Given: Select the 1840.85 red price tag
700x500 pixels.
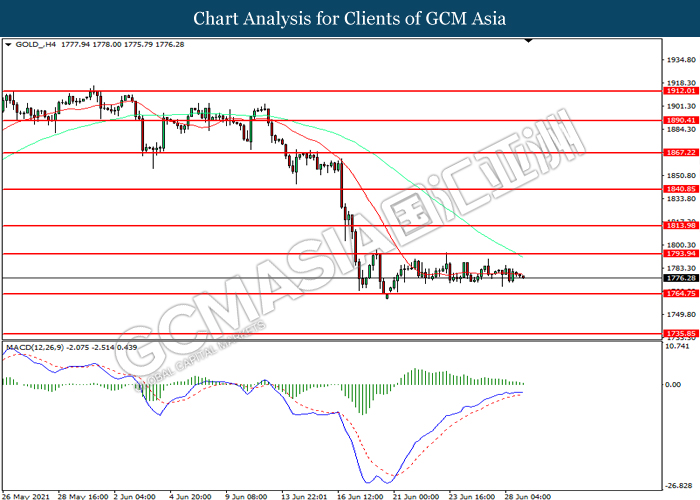Looking at the screenshot, I should pos(679,189).
